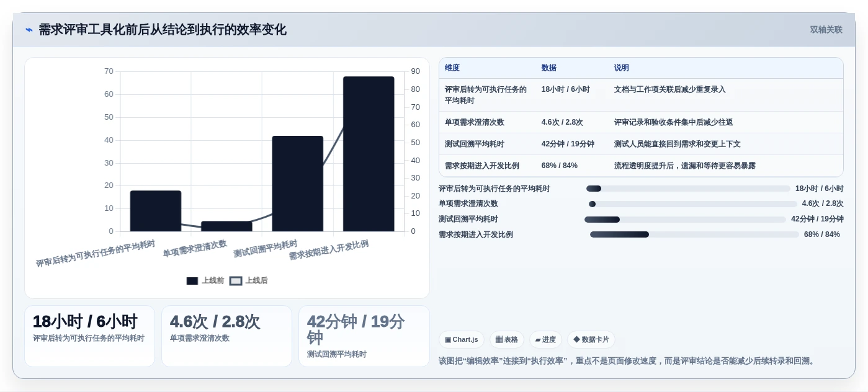Click the dashboard title 需求评审工具化前后
Screen dimensions: 868x392
163,30
